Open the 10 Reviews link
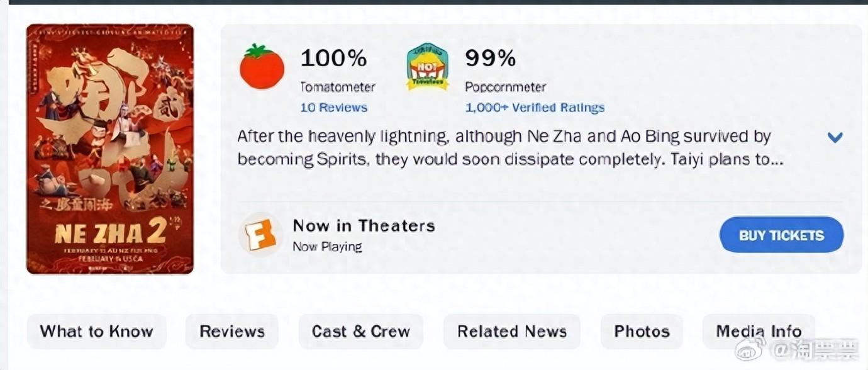 [x=333, y=108]
